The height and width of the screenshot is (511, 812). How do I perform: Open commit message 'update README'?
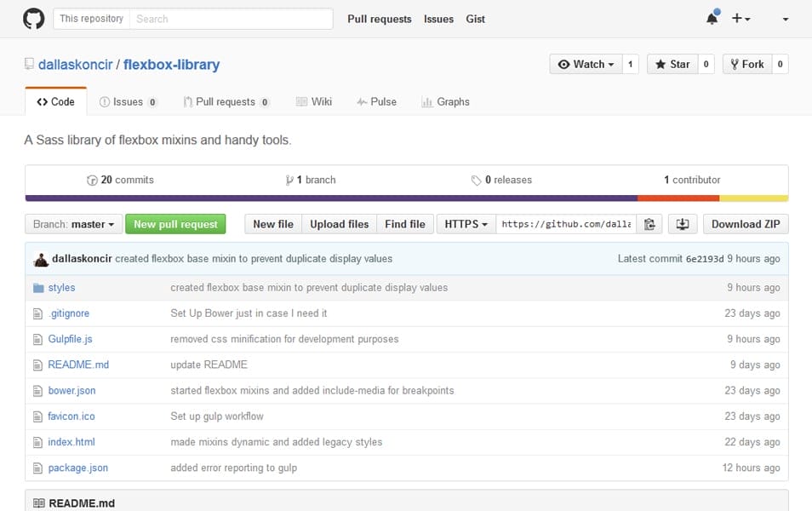[209, 365]
